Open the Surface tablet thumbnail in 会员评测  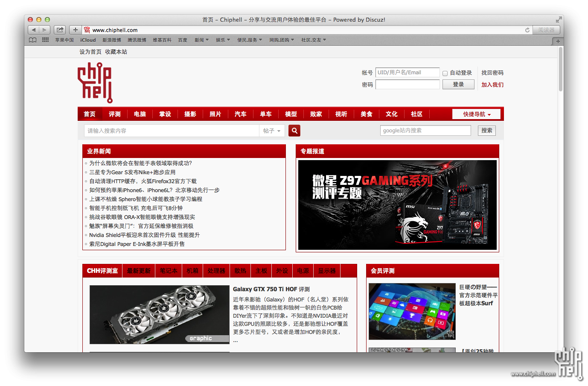pos(412,311)
